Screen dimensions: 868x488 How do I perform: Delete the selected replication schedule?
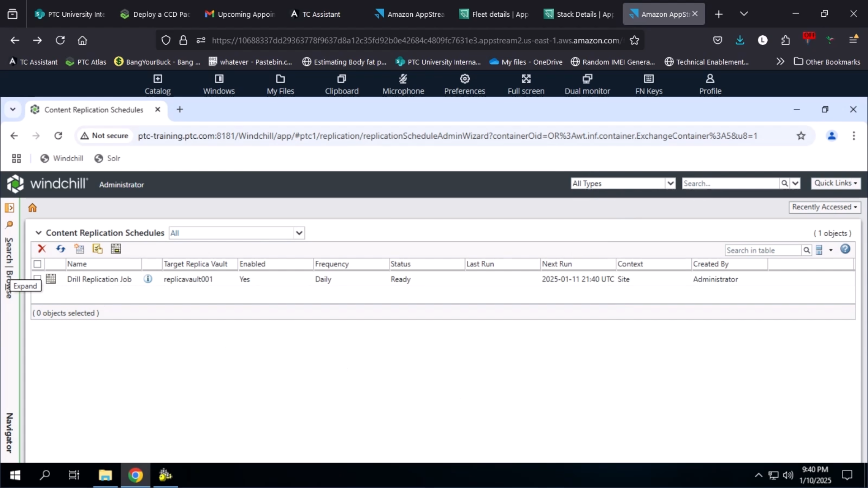point(42,249)
